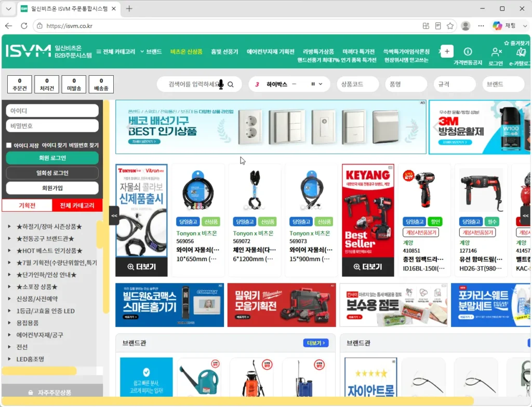Open 홈빛 선풍기 menu
Viewport: 532px width, 407px height.
[224, 51]
